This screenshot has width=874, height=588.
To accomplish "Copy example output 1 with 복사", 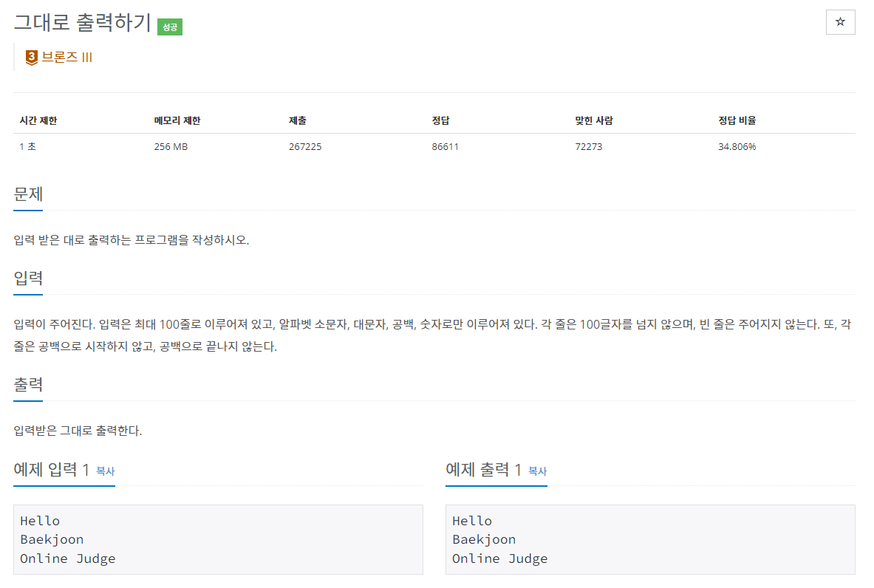I will coord(537,471).
